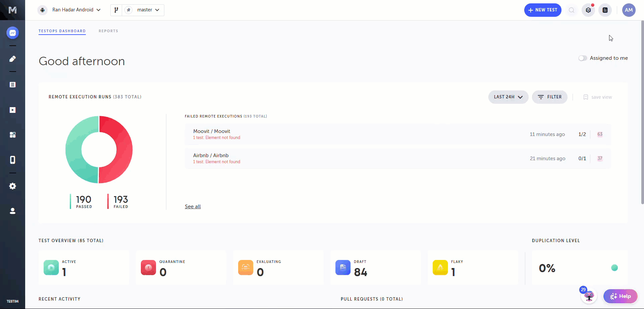Open the Filter button for execution runs

coord(549,97)
